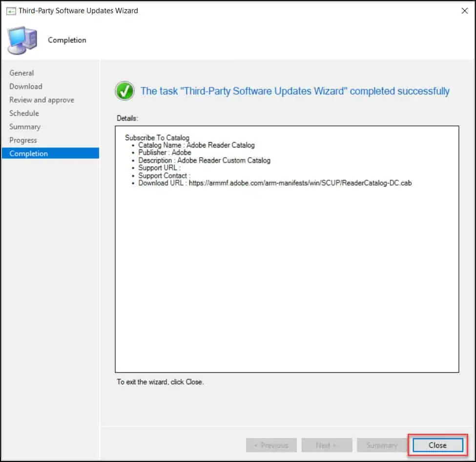Click the Completion header title
This screenshot has height=462, width=476.
click(67, 40)
